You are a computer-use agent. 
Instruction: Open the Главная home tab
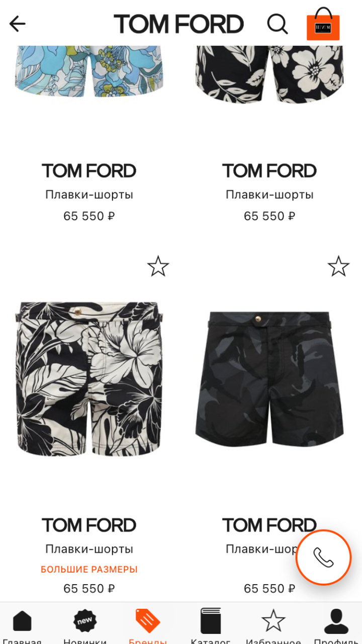pos(22,625)
